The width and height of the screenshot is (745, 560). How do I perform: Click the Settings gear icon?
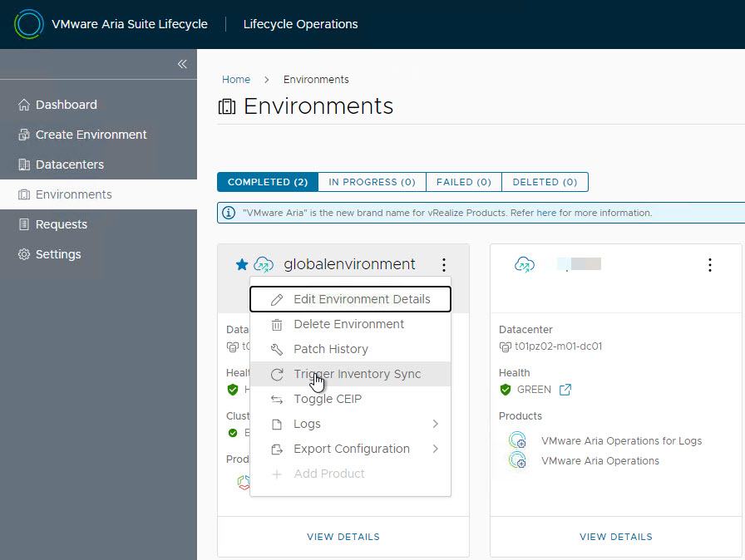point(23,253)
